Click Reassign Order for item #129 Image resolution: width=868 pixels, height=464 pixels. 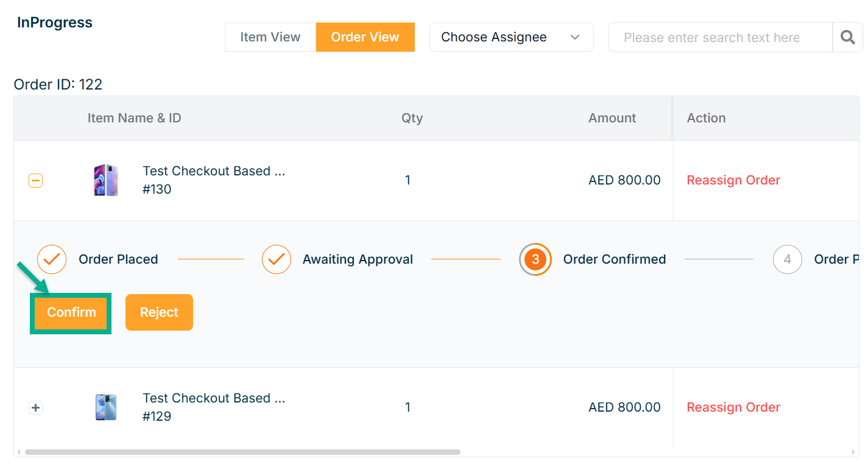coord(733,407)
